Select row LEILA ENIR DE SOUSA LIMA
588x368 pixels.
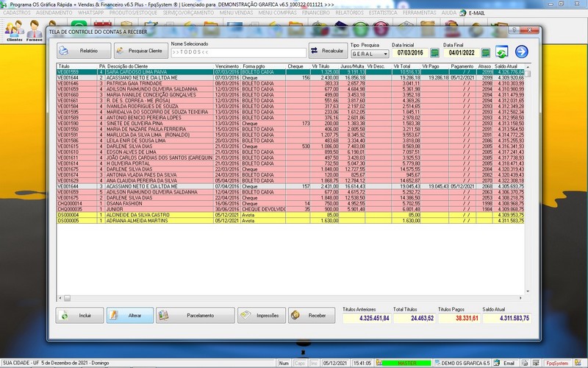click(x=290, y=141)
